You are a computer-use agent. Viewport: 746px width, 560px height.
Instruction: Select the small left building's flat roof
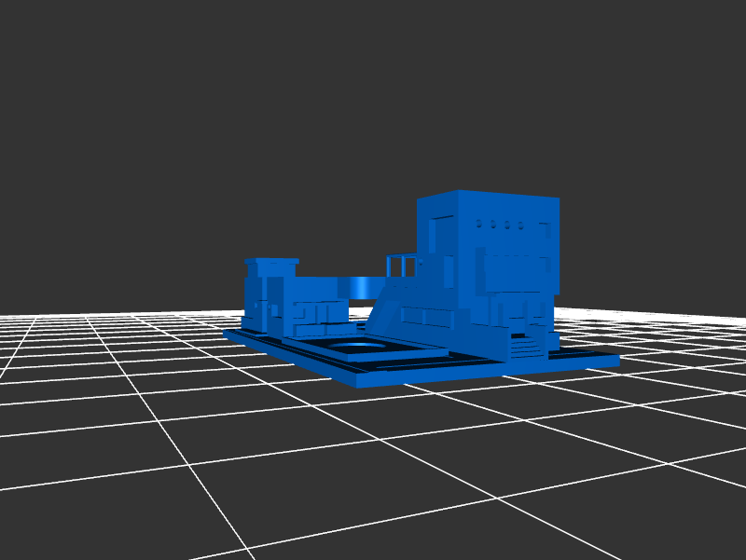click(x=270, y=261)
